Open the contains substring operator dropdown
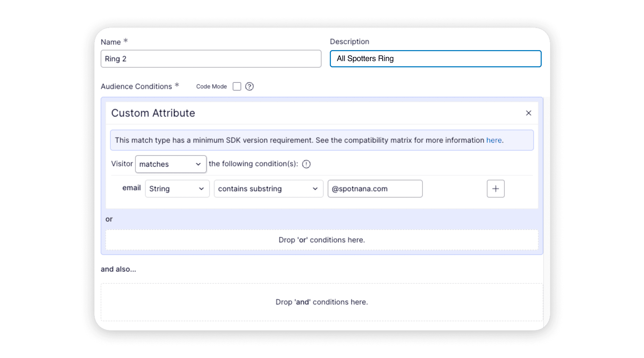This screenshot has height=358, width=644. (268, 189)
